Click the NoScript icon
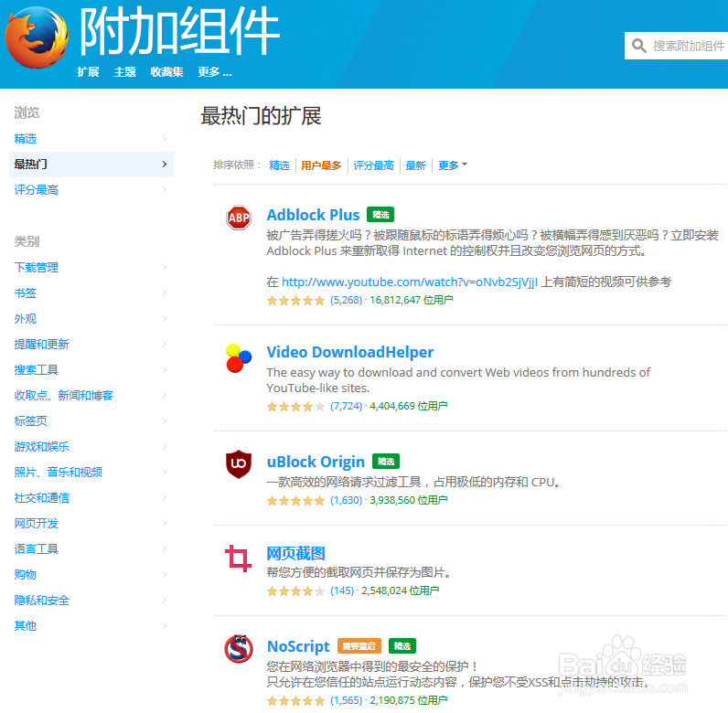The image size is (728, 713). pos(239,648)
